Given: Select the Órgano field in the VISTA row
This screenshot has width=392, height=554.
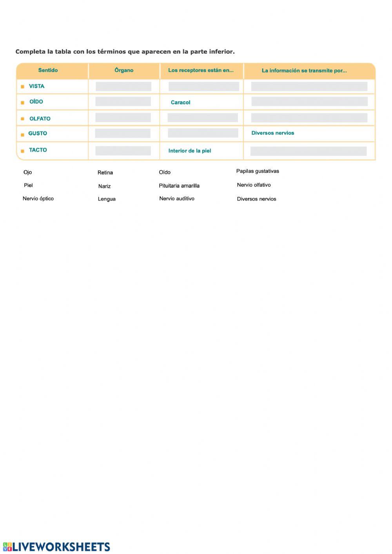Looking at the screenshot, I should click(x=123, y=87).
